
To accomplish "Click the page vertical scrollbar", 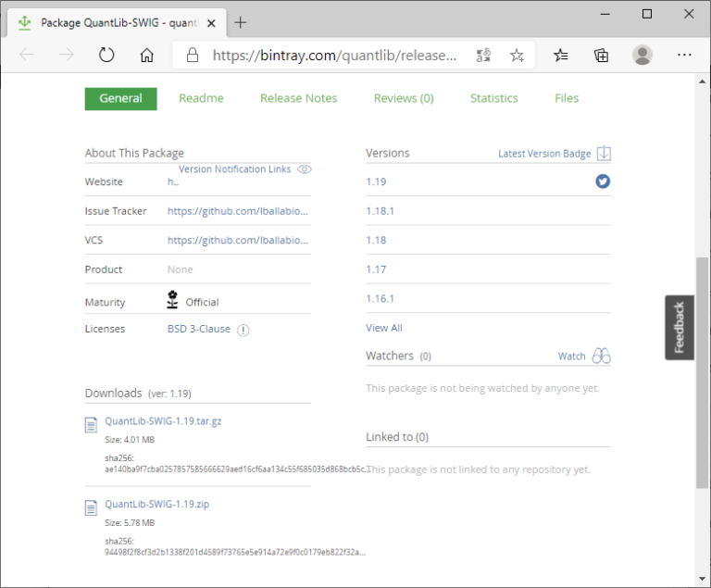I will click(x=703, y=370).
